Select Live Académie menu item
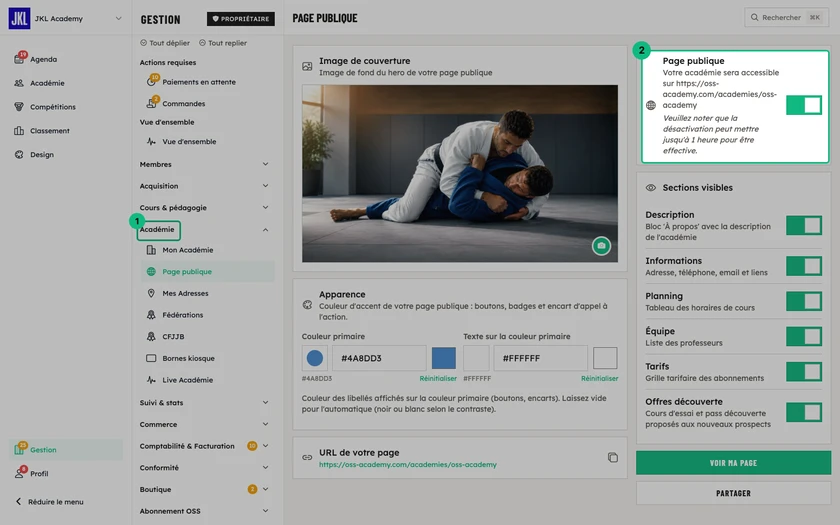 (x=207, y=380)
